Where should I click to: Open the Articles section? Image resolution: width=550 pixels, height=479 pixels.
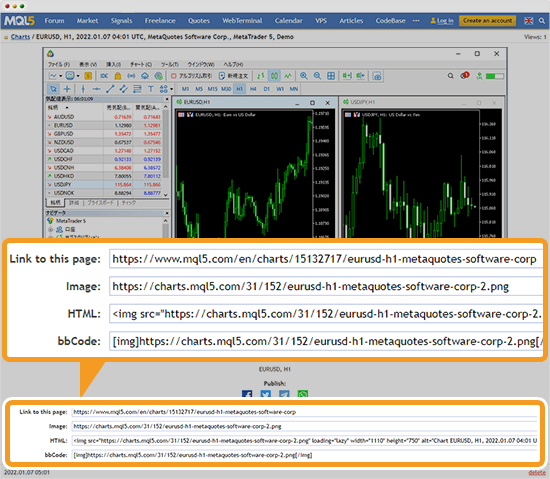pos(351,21)
